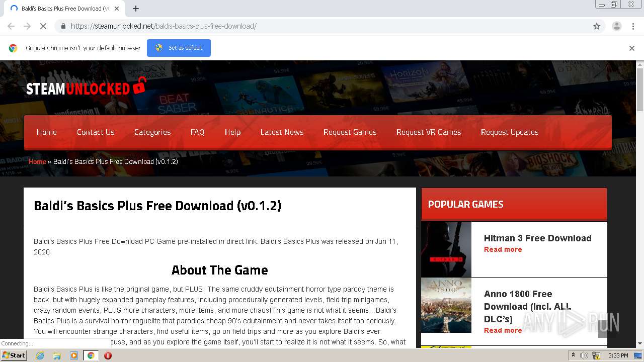Click the address bar URL field

[322, 26]
